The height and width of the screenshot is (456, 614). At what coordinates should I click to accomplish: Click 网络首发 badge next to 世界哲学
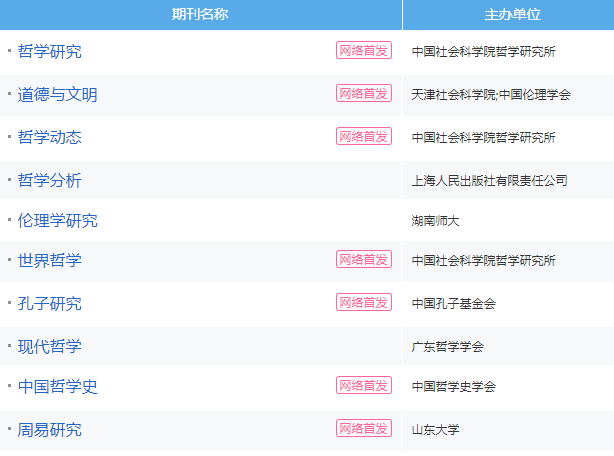[364, 260]
